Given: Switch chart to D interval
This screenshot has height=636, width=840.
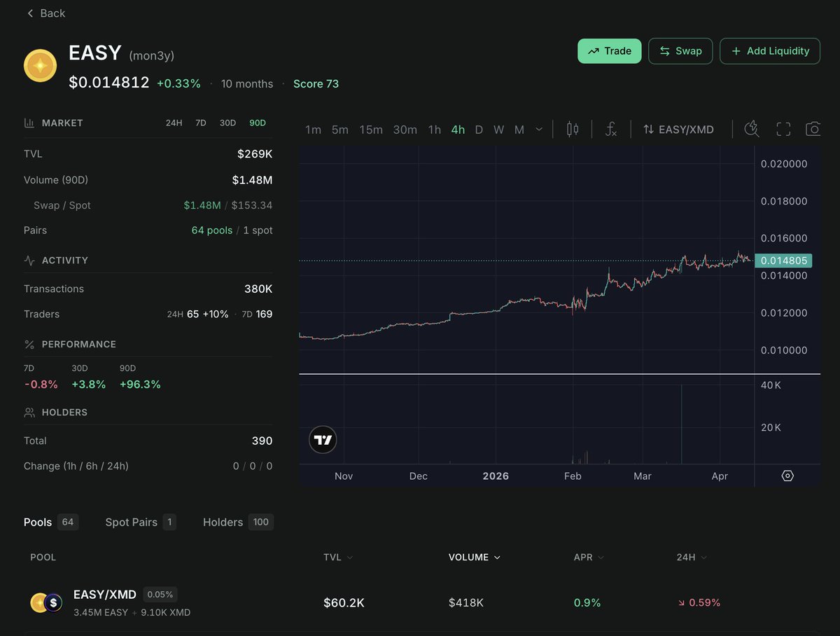Looking at the screenshot, I should tap(479, 130).
